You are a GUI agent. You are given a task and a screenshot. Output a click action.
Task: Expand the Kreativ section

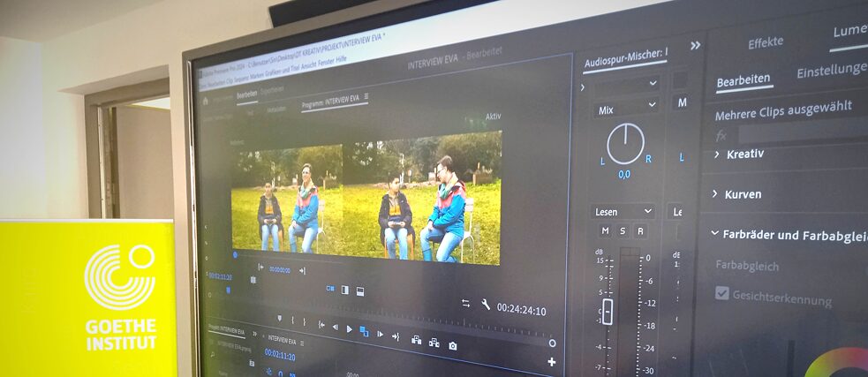click(x=716, y=154)
